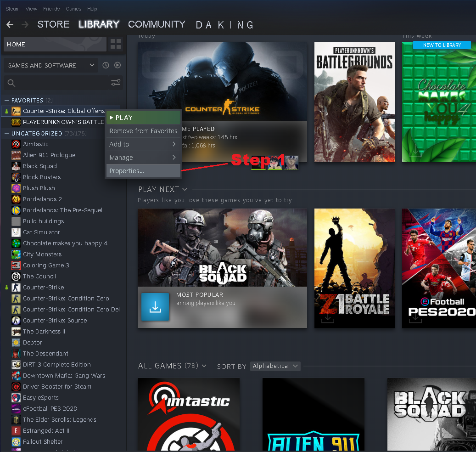
Task: Go forward with the right arrow
Action: click(x=25, y=25)
